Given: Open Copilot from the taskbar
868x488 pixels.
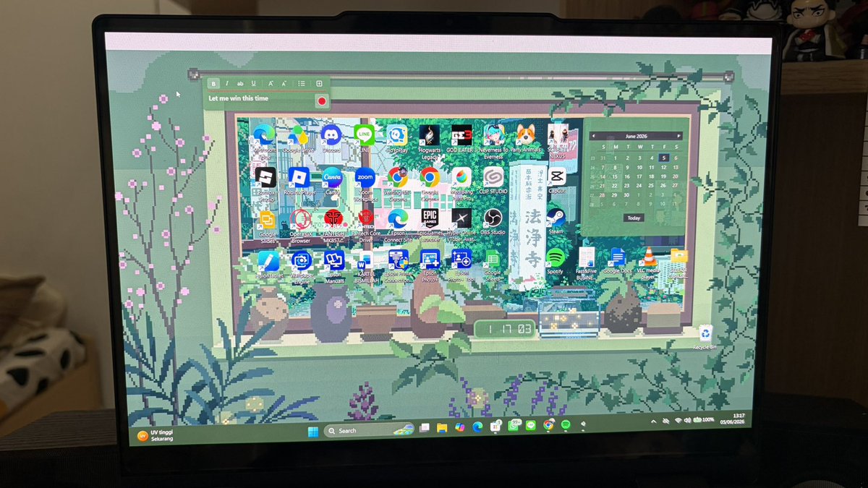Looking at the screenshot, I should (459, 427).
